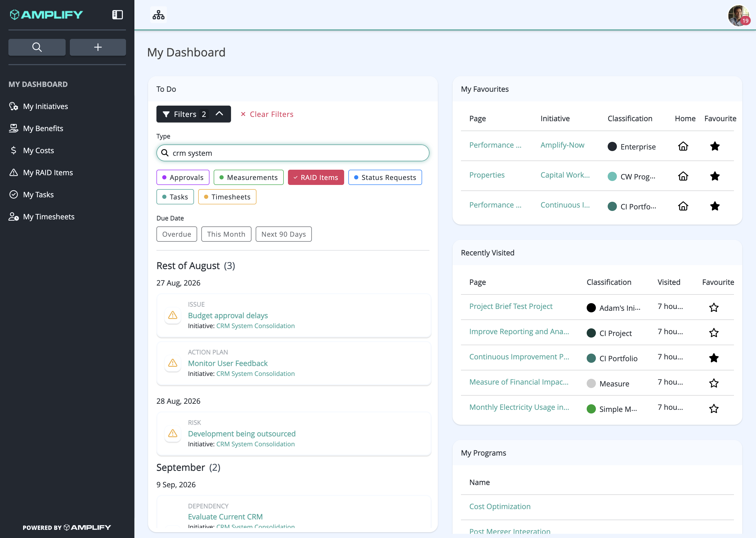Select My Tasks in sidebar
The image size is (756, 538).
[x=38, y=194]
